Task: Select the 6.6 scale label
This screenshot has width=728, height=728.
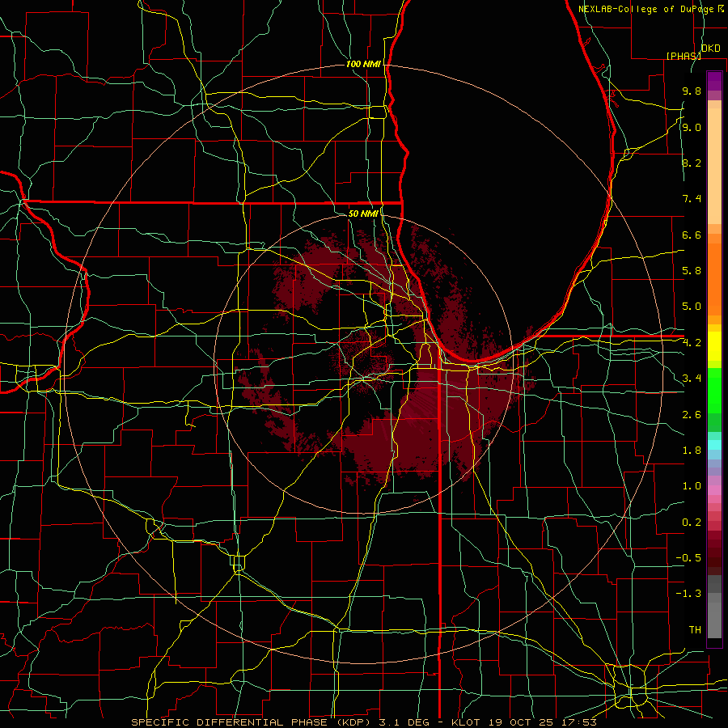Action: click(x=692, y=235)
